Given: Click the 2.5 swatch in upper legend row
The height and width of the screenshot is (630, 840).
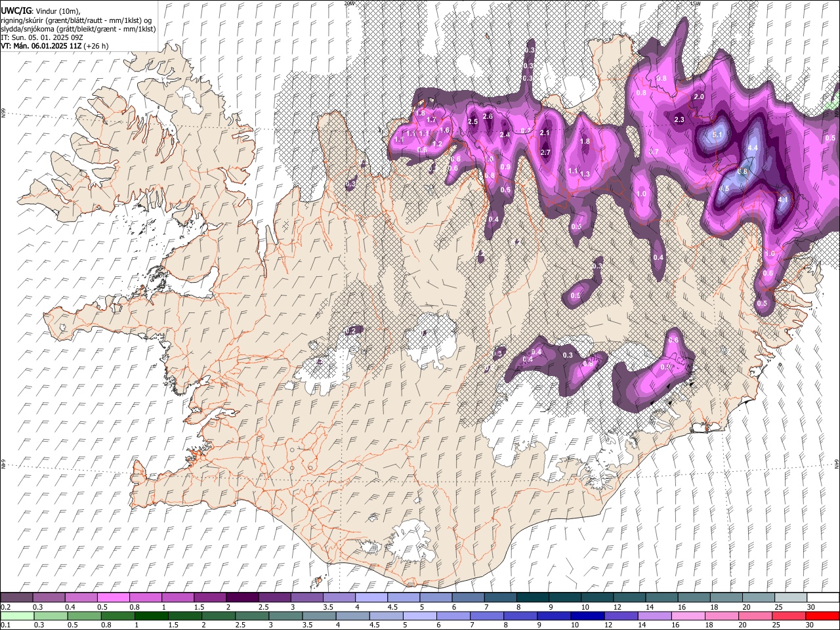Looking at the screenshot, I should click(x=274, y=597).
